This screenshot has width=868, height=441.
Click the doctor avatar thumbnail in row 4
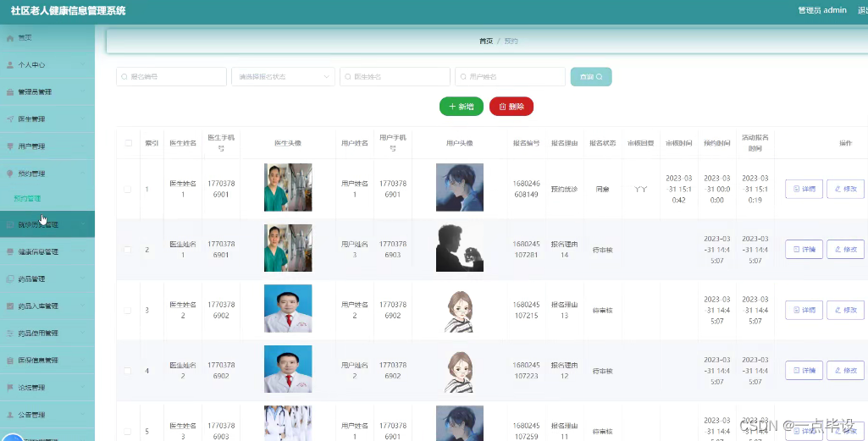288,369
